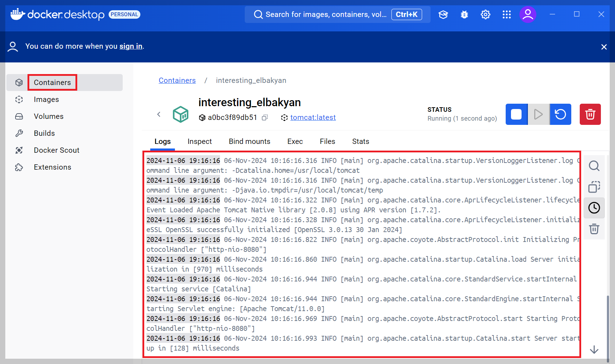Switch to the Bind mounts tab

click(249, 141)
